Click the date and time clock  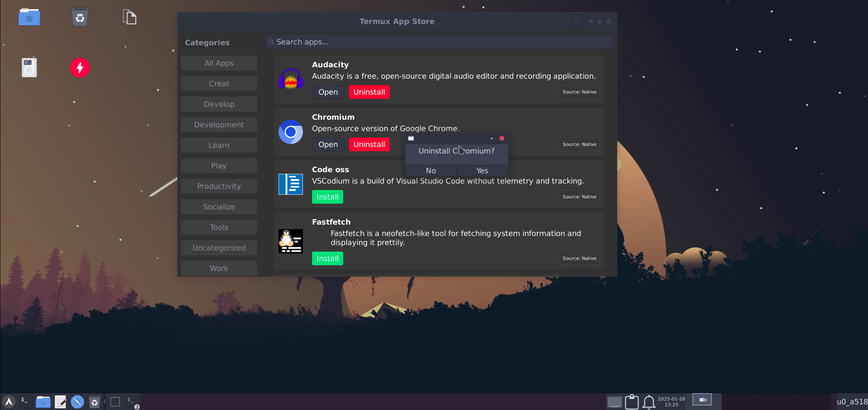[671, 402]
